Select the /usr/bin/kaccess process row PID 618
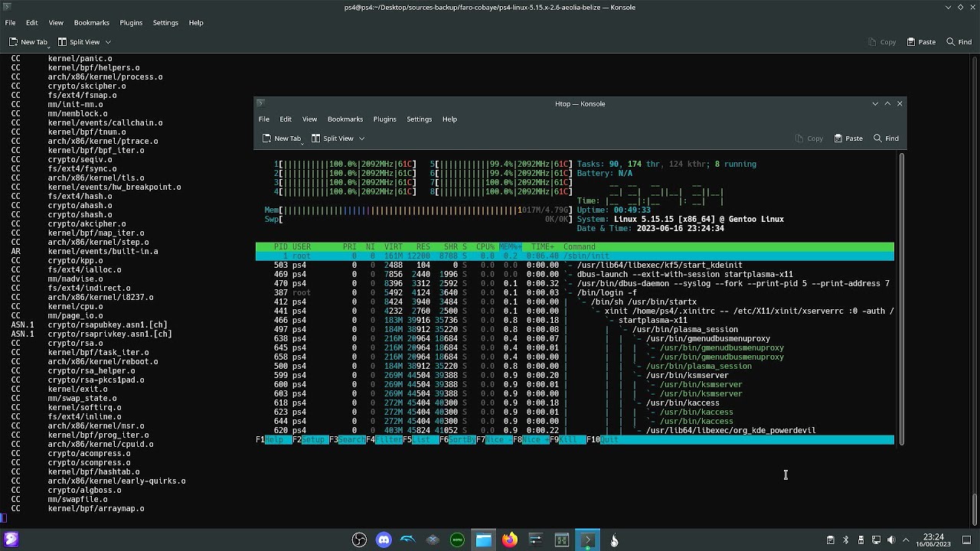The width and height of the screenshot is (980, 551). (575, 403)
